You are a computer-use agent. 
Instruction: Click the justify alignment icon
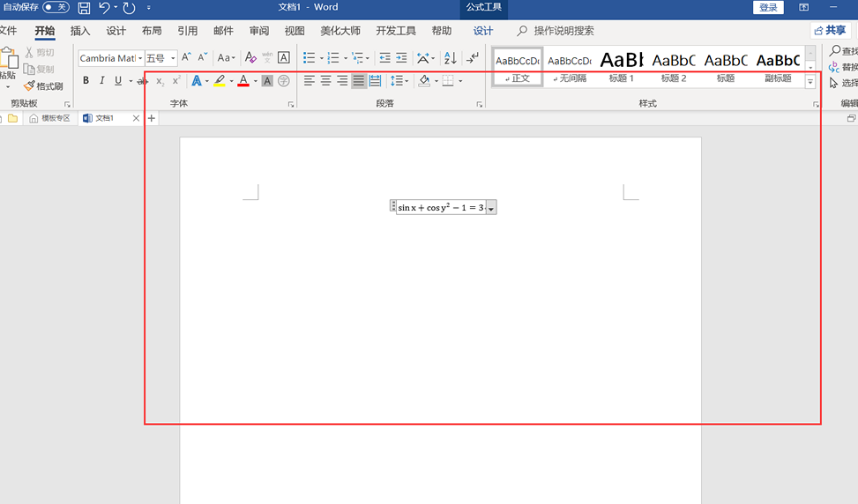pyautogui.click(x=358, y=81)
